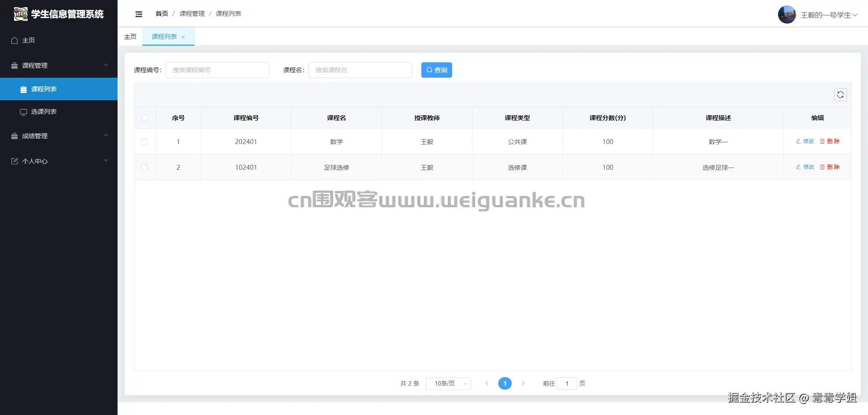Click the home icon beside 主页
This screenshot has height=415, width=868.
pos(14,40)
